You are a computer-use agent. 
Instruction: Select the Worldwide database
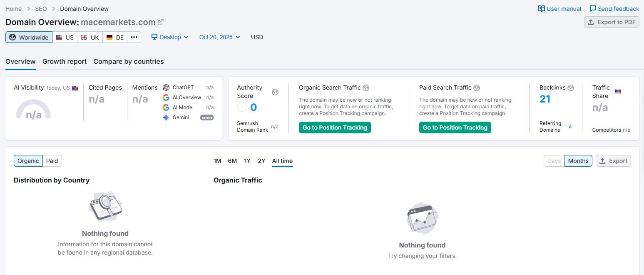coord(29,37)
